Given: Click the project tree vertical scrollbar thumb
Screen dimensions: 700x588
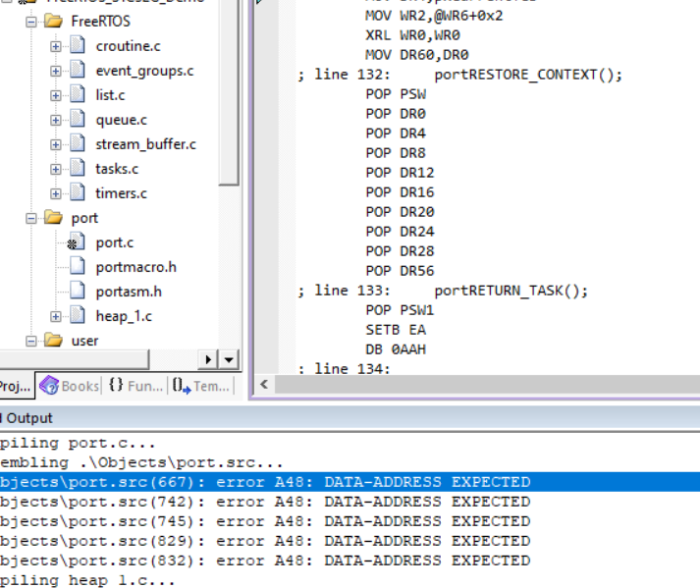Looking at the screenshot, I should (x=230, y=91).
